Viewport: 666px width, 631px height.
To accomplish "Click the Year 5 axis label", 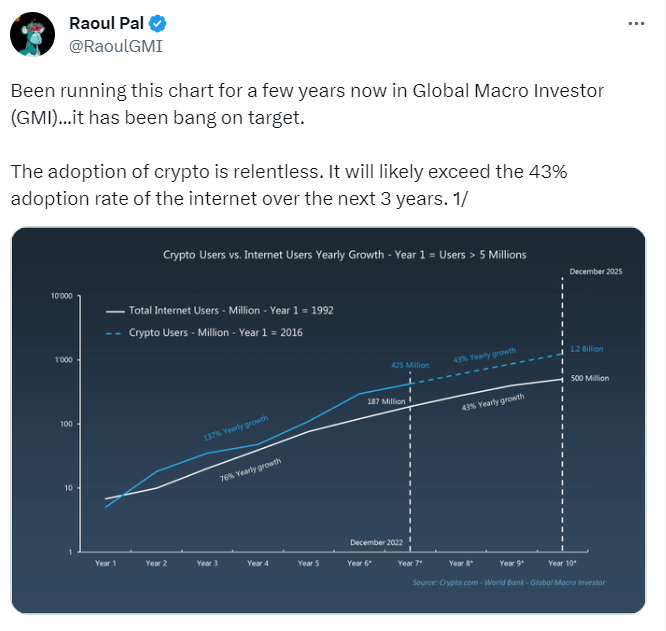I will point(309,564).
